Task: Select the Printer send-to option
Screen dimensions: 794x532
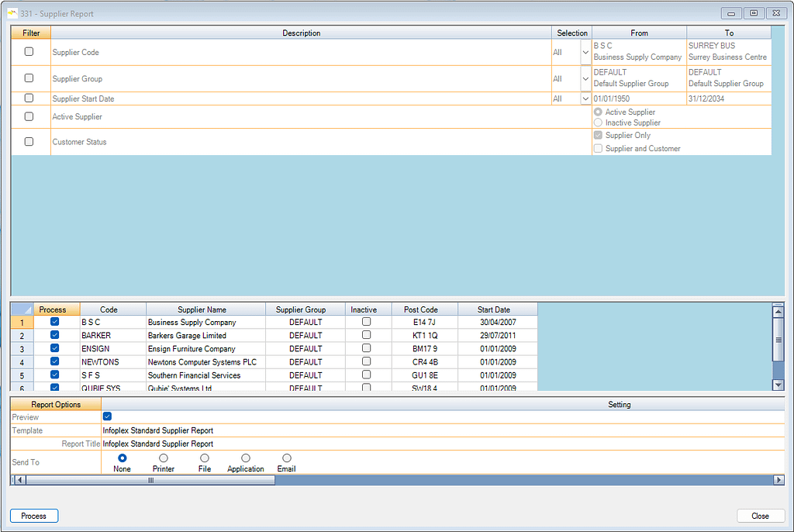Action: tap(164, 458)
